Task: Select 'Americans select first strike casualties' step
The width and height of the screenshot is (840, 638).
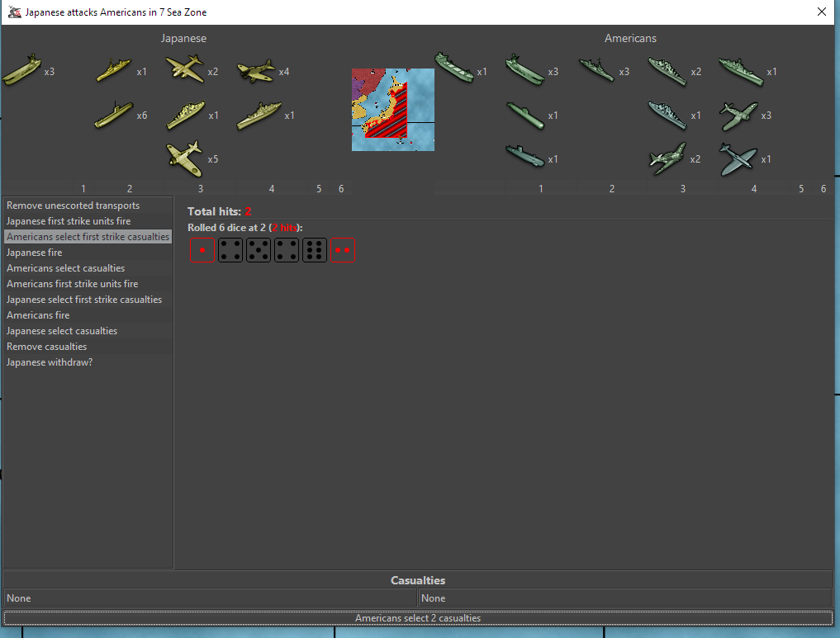Action: tap(88, 237)
